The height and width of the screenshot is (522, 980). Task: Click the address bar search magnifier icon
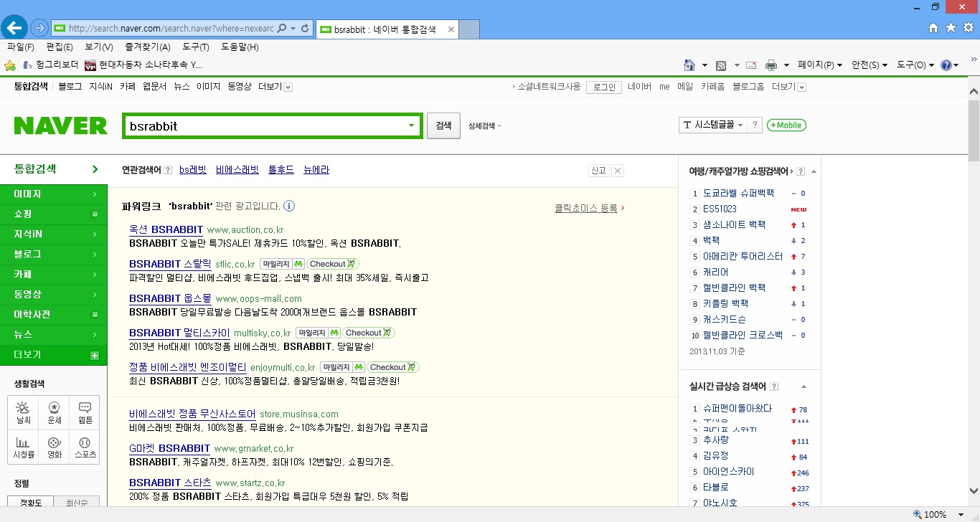tap(281, 29)
